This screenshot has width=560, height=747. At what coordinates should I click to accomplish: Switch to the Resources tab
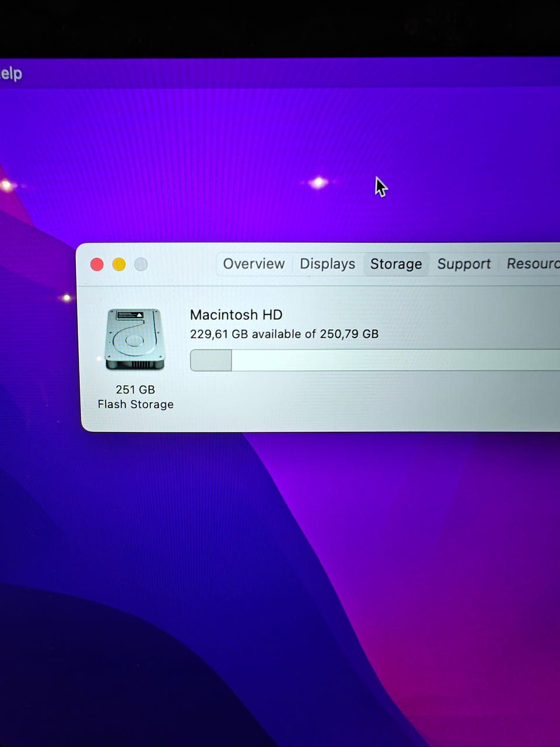pyautogui.click(x=533, y=264)
